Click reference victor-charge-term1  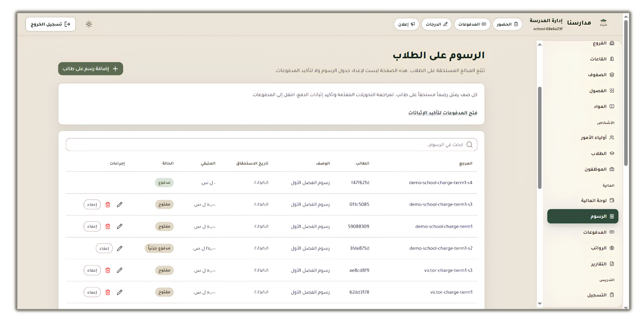pyautogui.click(x=451, y=292)
